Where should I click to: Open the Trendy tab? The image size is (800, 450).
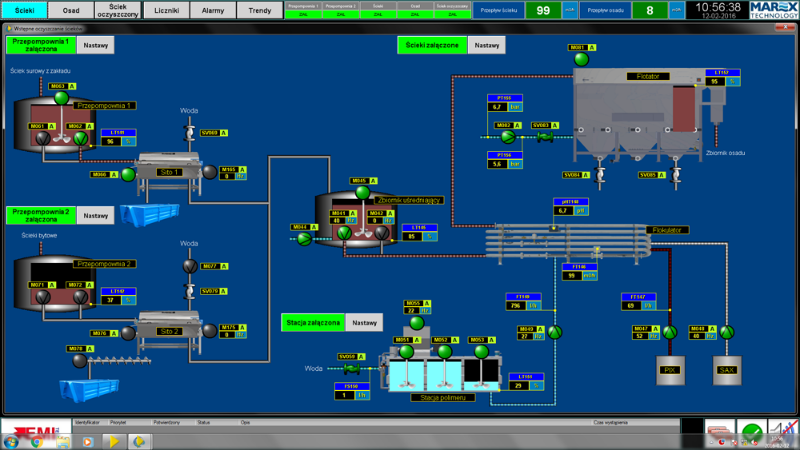click(x=259, y=9)
